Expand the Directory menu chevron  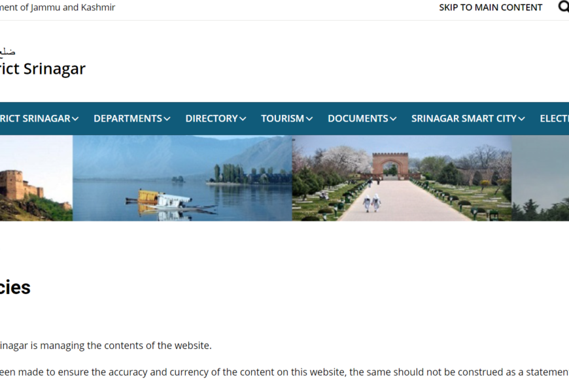pyautogui.click(x=243, y=119)
